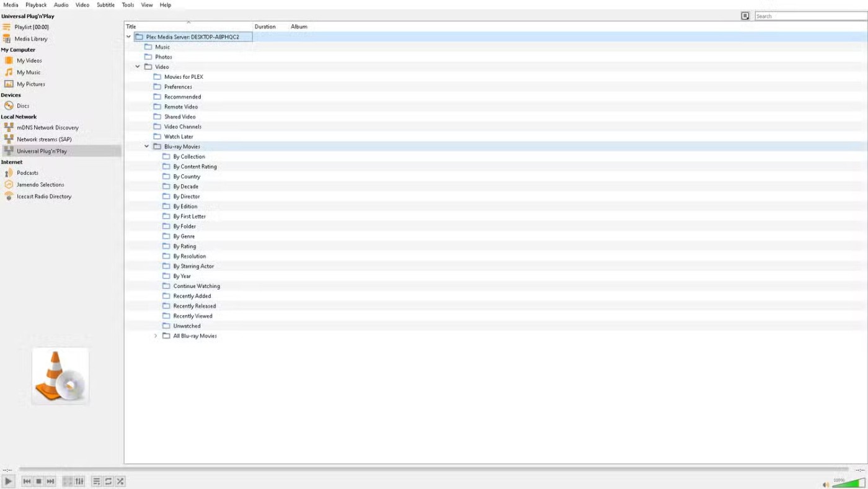Image resolution: width=868 pixels, height=489 pixels.
Task: Open the Tools menu
Action: [128, 5]
